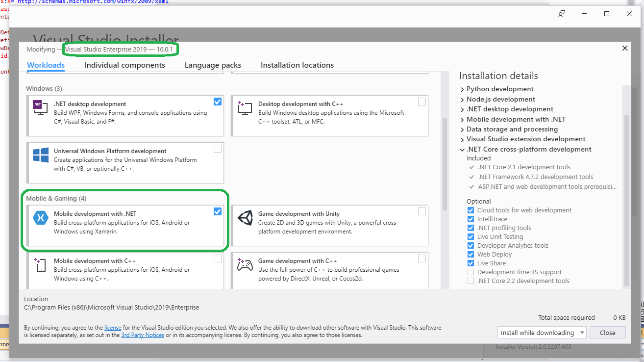Viewport: 644px width, 362px height.
Task: Uncheck Cloud tools for web development
Action: pyautogui.click(x=471, y=210)
